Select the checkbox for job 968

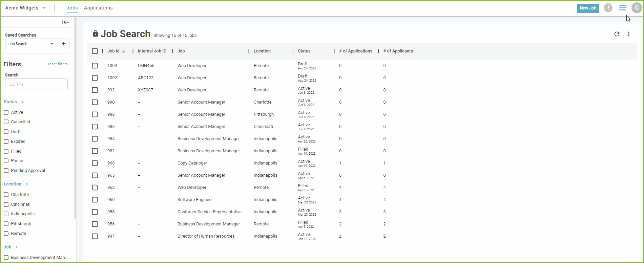tap(95, 163)
